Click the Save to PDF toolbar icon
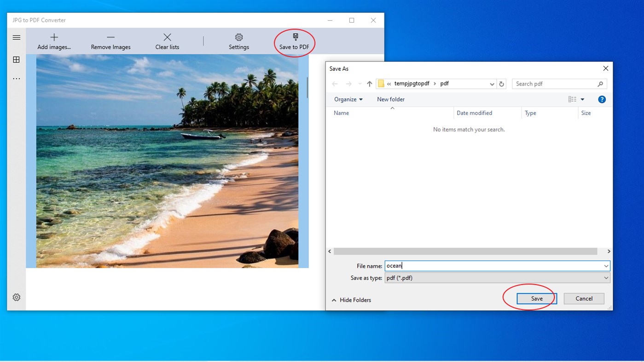This screenshot has width=644, height=362. click(x=294, y=37)
